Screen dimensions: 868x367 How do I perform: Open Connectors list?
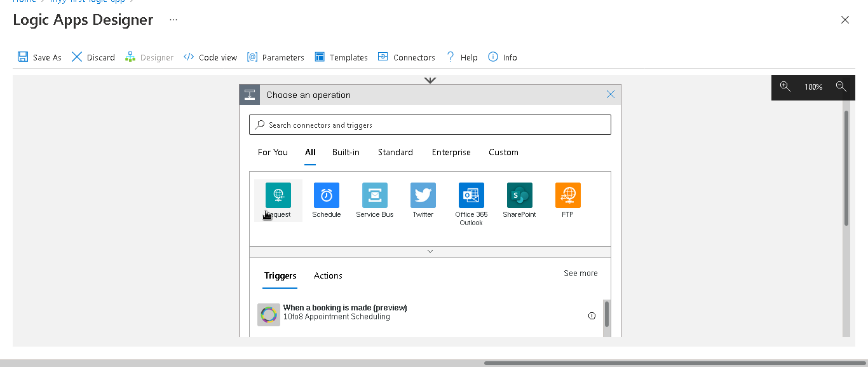pos(407,57)
